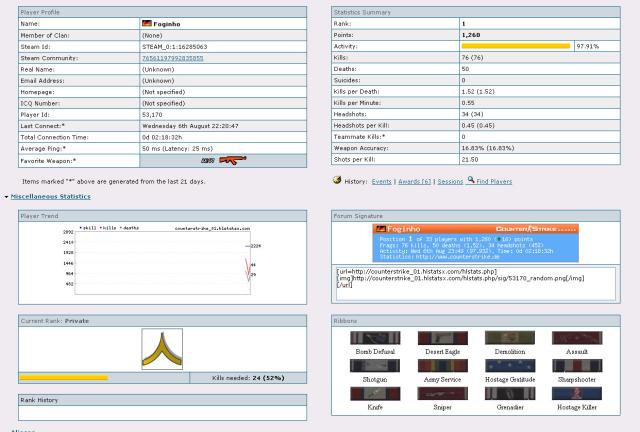
Task: Click the Sharpshooter ribbon
Action: [577, 368]
